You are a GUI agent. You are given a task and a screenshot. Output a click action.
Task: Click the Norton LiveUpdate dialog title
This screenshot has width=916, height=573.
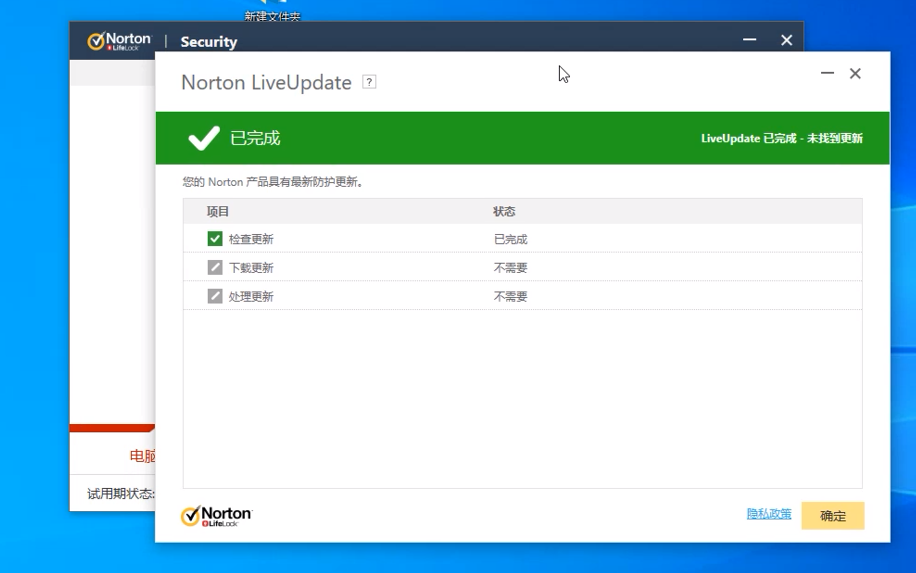pyautogui.click(x=266, y=82)
